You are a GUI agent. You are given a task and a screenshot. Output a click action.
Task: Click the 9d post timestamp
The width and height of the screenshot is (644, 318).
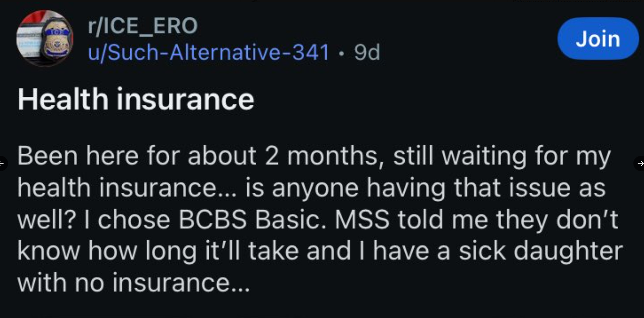click(367, 53)
